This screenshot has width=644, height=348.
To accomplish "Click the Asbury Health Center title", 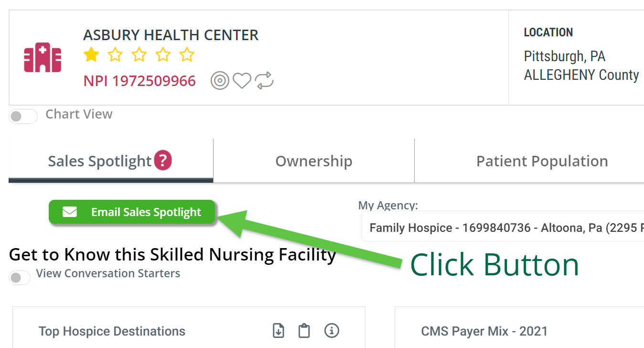I will point(171,35).
